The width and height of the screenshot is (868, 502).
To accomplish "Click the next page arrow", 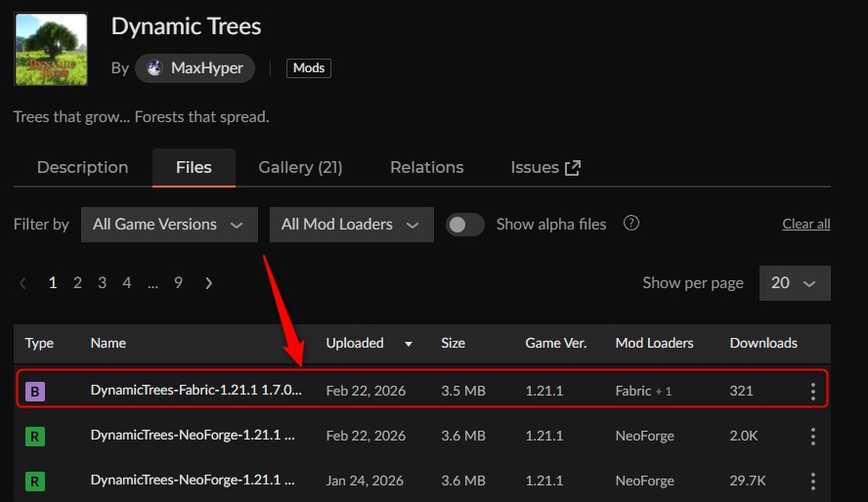I will pos(209,283).
